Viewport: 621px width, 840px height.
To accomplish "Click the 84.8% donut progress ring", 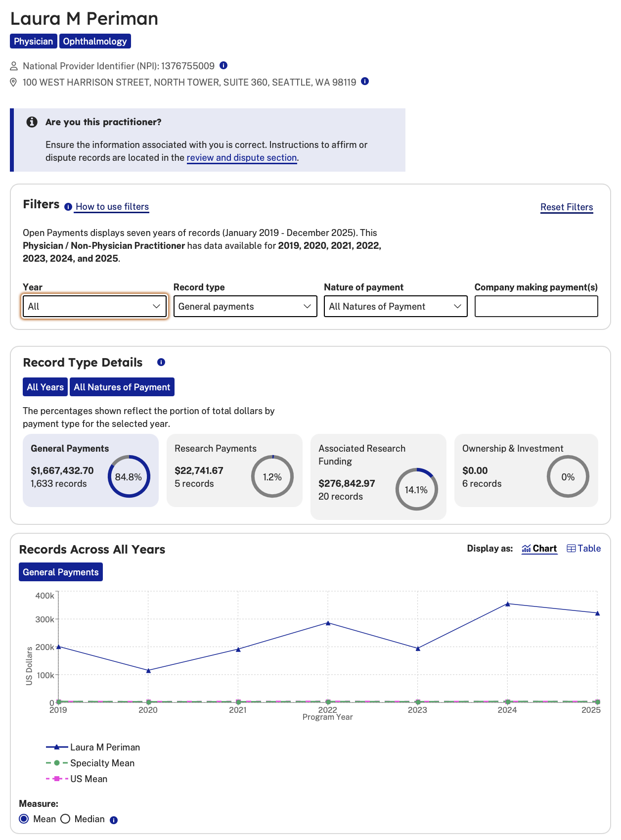I will [129, 476].
